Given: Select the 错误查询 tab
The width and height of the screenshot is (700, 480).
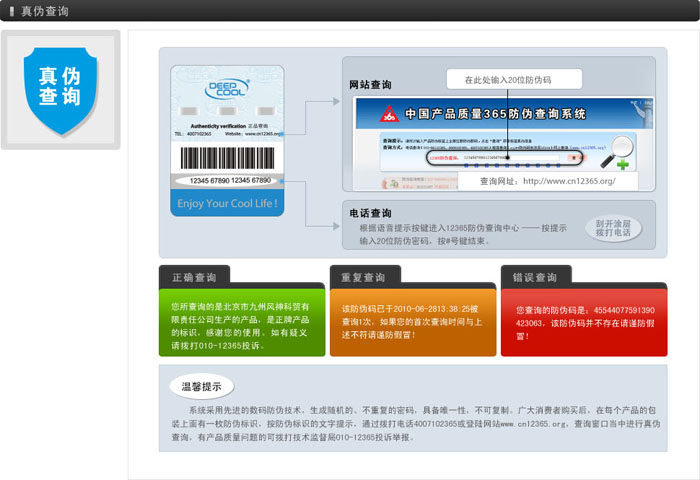Looking at the screenshot, I should pos(535,277).
